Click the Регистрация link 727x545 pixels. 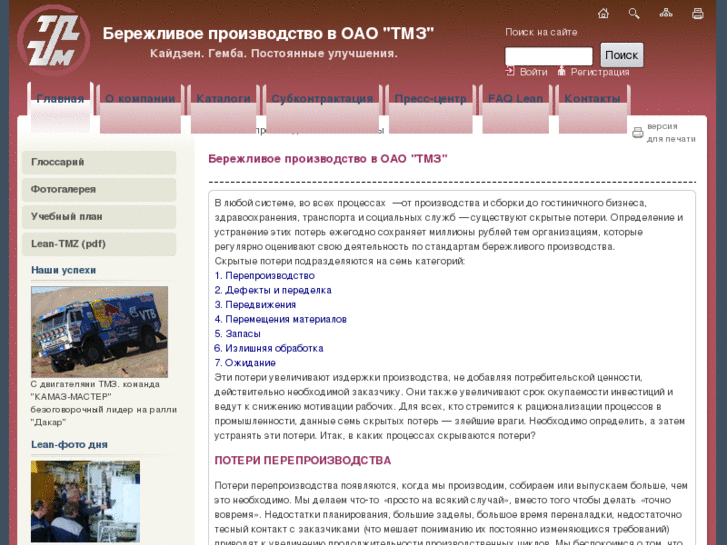pyautogui.click(x=599, y=72)
